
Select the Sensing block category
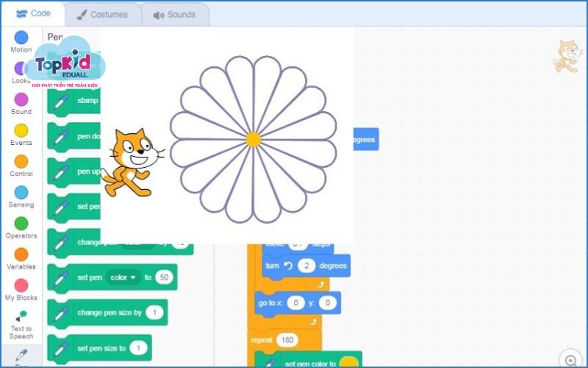(x=21, y=197)
